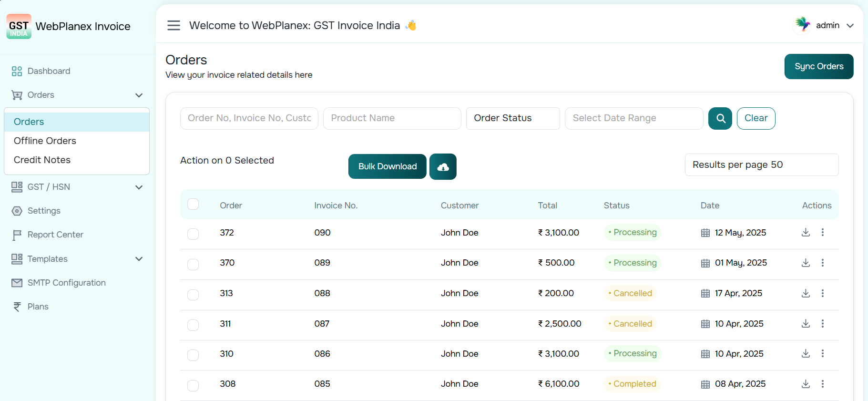Open more actions menu for order 370
The width and height of the screenshot is (868, 401).
[x=823, y=263]
